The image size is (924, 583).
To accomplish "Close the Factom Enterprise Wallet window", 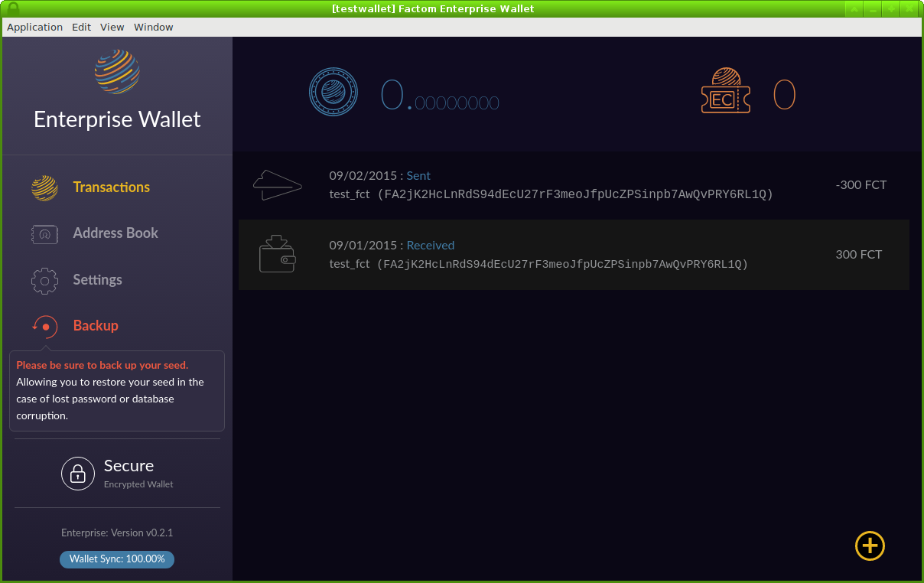I will (x=909, y=9).
